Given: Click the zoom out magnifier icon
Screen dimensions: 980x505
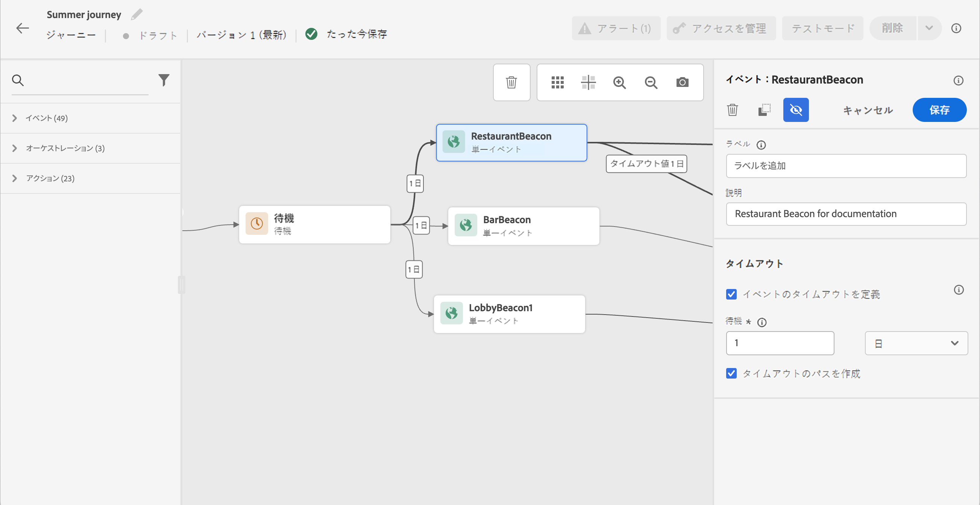Looking at the screenshot, I should point(651,82).
